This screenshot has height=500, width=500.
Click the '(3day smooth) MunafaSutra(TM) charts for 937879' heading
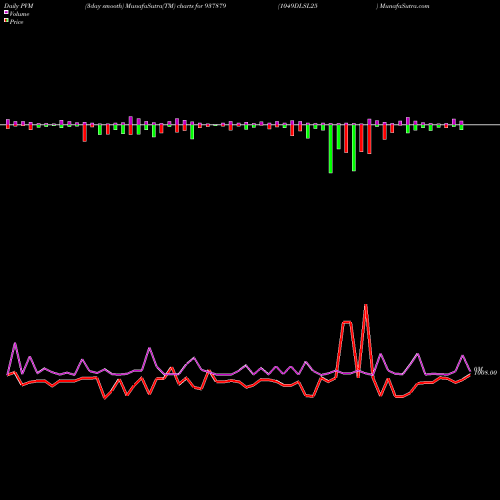tap(155, 6)
